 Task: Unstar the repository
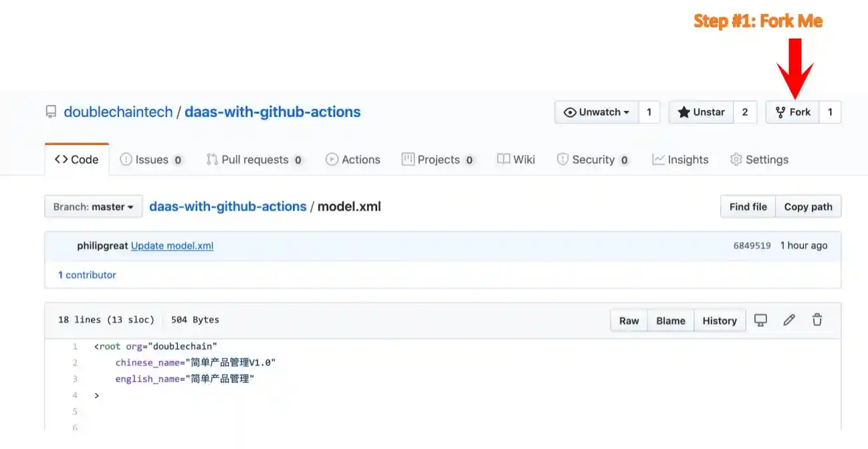[701, 112]
